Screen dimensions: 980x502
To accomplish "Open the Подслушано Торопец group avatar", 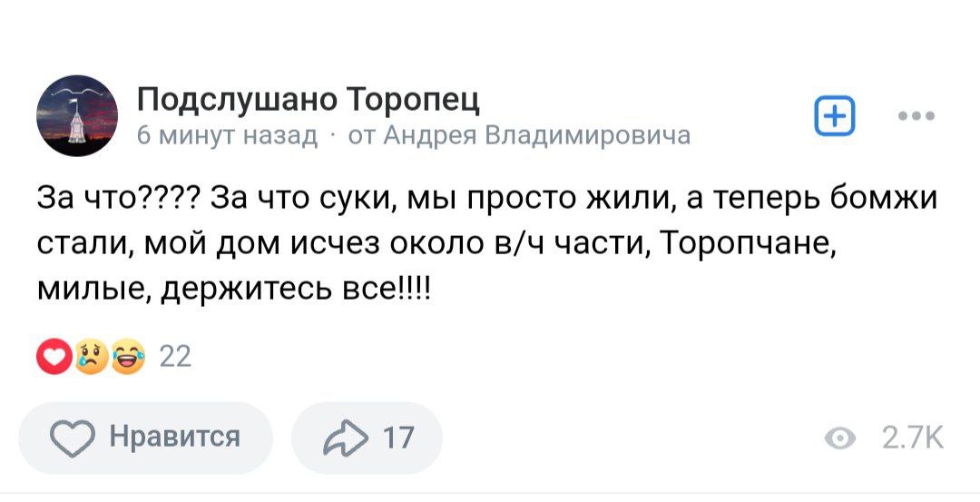I will tap(76, 116).
